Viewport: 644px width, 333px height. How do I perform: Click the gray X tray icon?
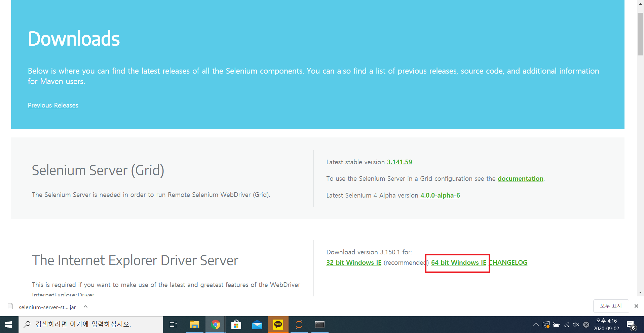pos(586,325)
